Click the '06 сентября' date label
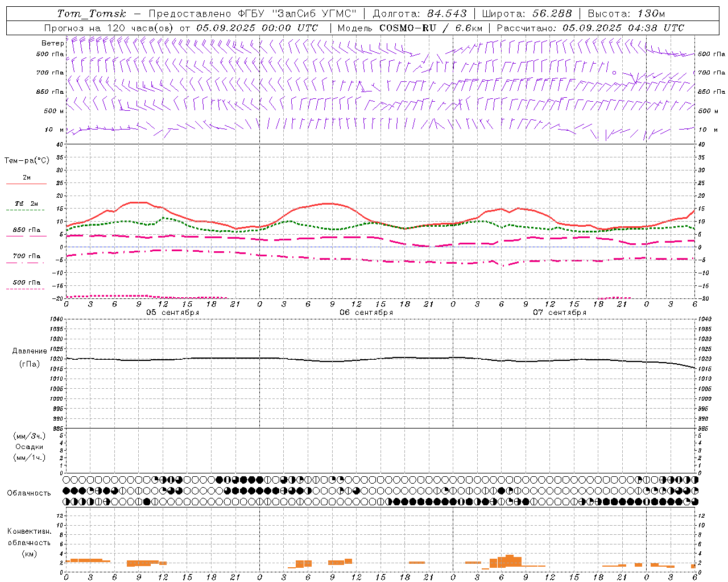The height and width of the screenshot is (582, 728). click(366, 313)
